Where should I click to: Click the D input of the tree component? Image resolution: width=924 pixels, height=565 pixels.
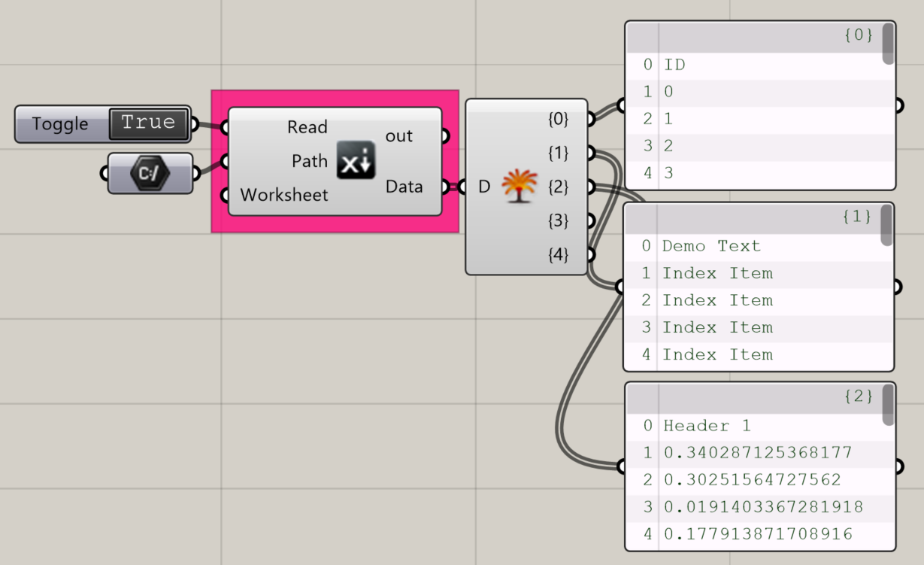point(464,186)
